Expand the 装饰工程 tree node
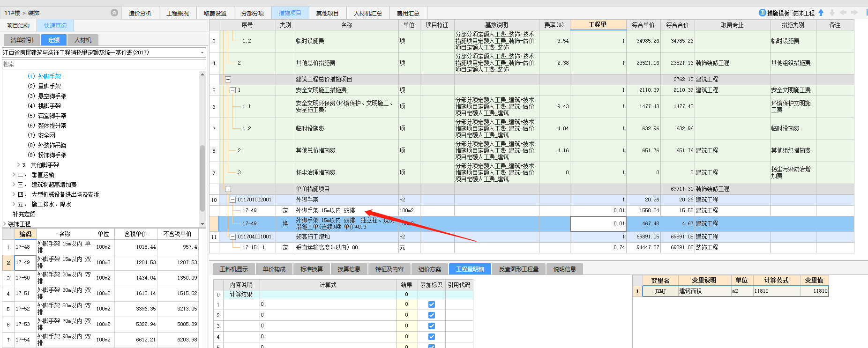Viewport: 868px width, 348px height. (5, 224)
